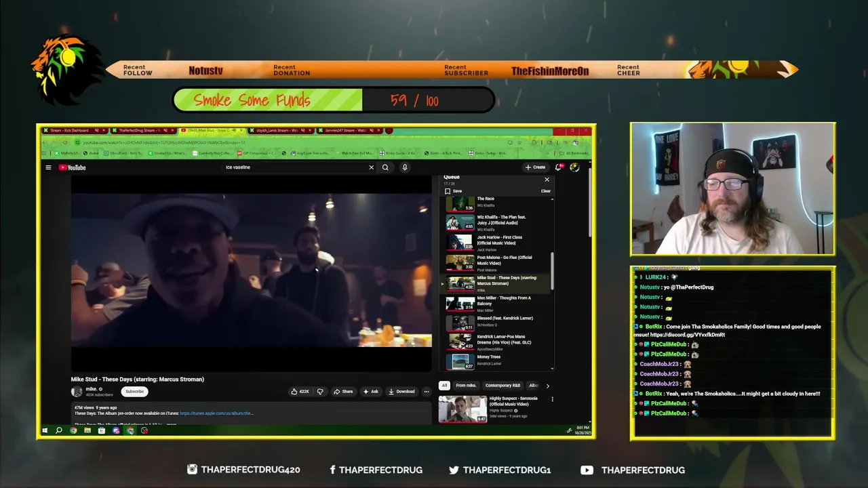Open Highly Suspect - Serotonia recommended video

(495, 409)
